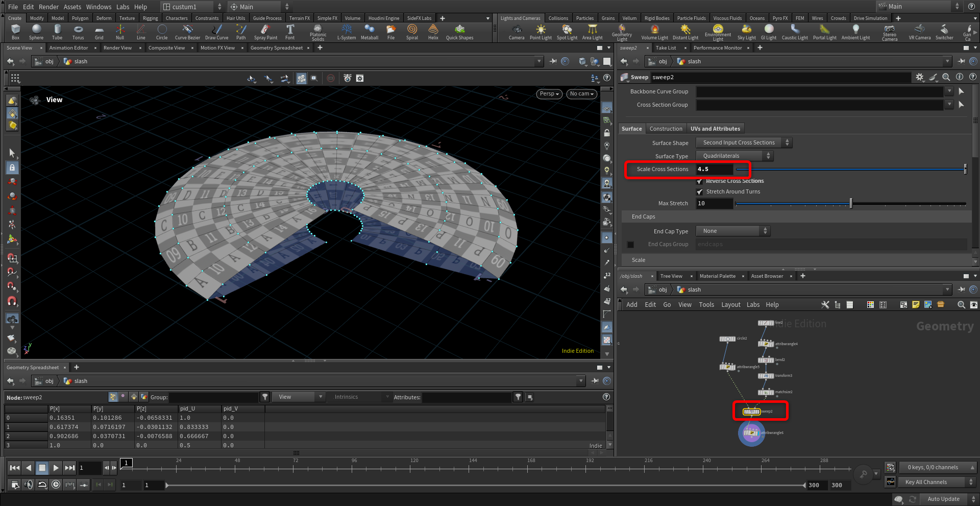Image resolution: width=980 pixels, height=506 pixels.
Task: Open the Persp viewport menu
Action: pos(549,94)
